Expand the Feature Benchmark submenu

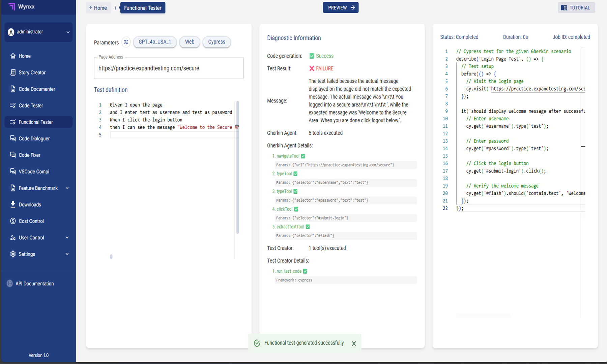tap(67, 188)
